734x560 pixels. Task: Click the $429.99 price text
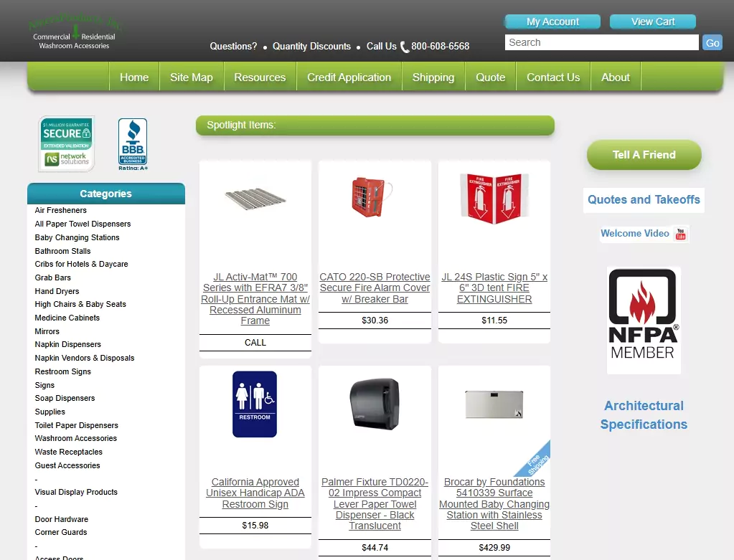click(494, 548)
